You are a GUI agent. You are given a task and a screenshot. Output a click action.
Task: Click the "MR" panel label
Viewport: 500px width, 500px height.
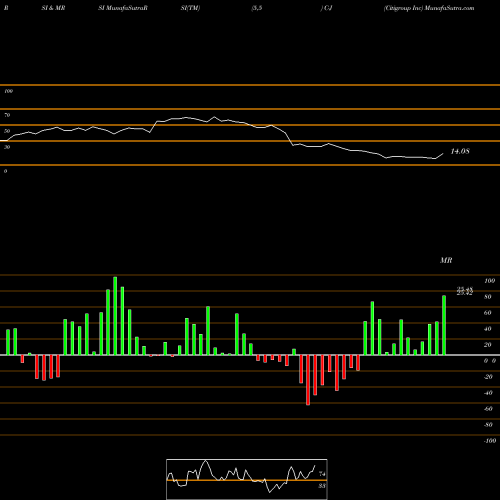pos(446,260)
